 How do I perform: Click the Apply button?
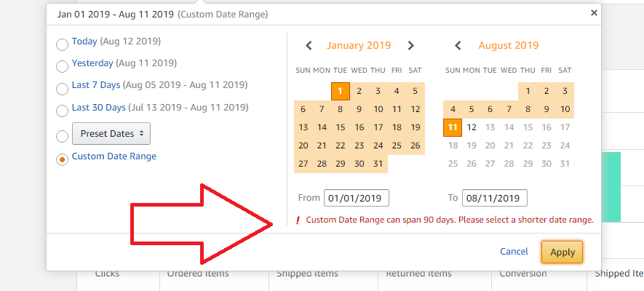pyautogui.click(x=562, y=252)
